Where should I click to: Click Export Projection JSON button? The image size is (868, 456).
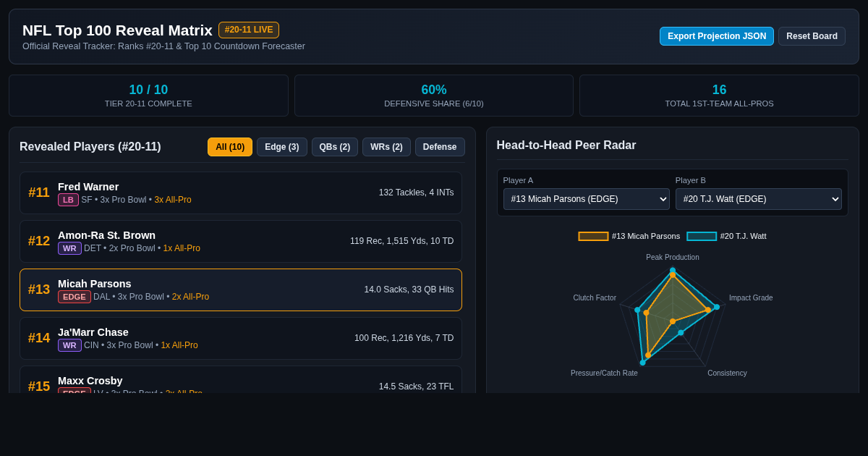click(x=717, y=36)
